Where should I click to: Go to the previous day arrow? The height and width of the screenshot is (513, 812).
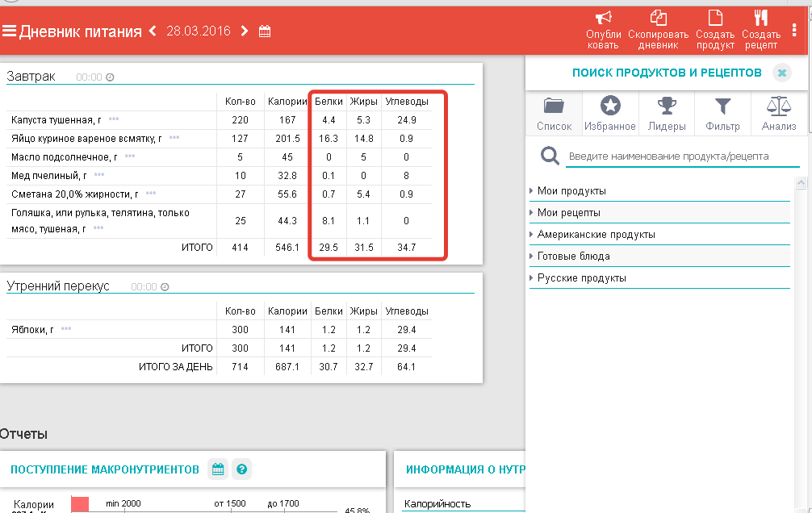[x=153, y=31]
